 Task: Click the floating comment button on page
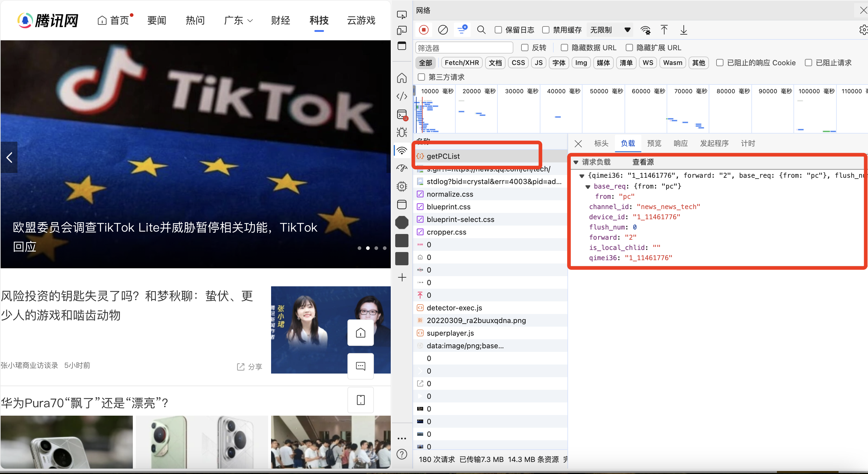pyautogui.click(x=361, y=366)
